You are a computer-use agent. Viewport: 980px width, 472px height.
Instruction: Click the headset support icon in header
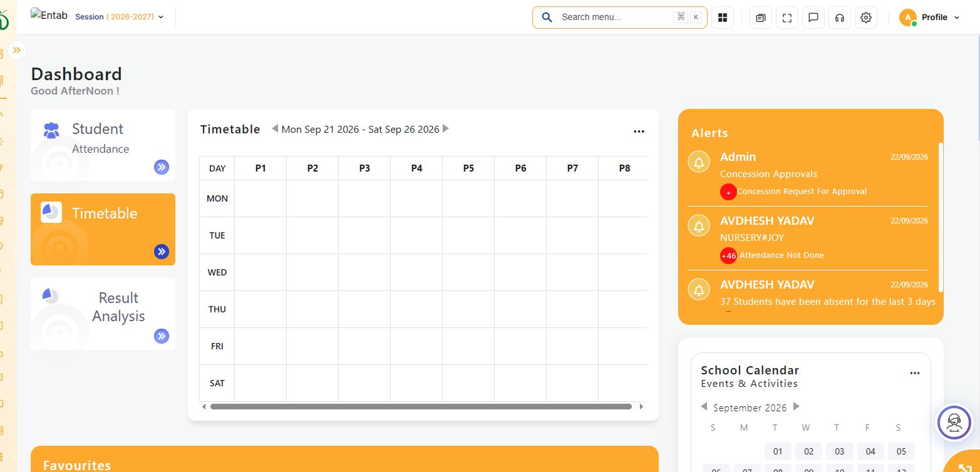point(840,18)
